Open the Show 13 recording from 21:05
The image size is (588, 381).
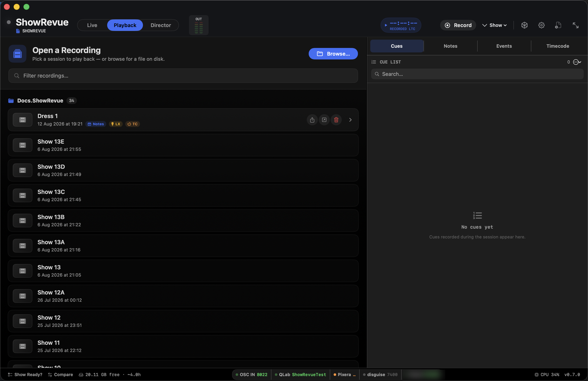point(183,271)
